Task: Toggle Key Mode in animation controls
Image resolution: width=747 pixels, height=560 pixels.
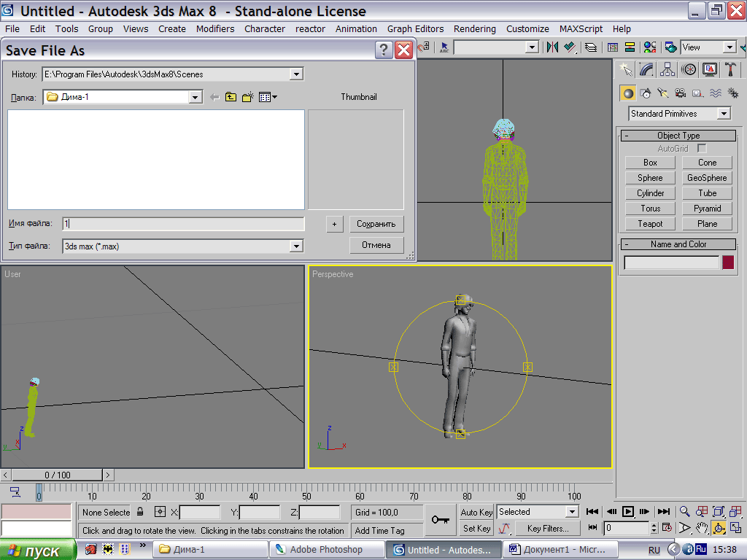Action: click(592, 528)
